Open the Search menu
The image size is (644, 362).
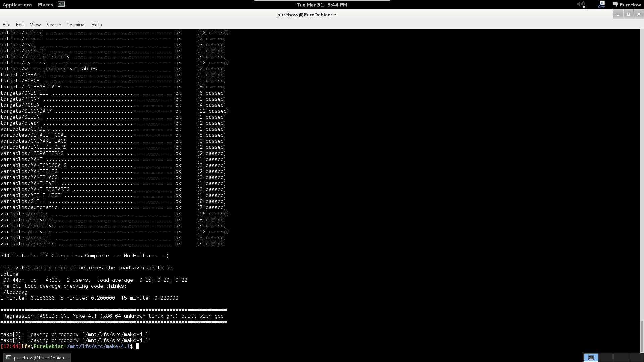pos(54,25)
